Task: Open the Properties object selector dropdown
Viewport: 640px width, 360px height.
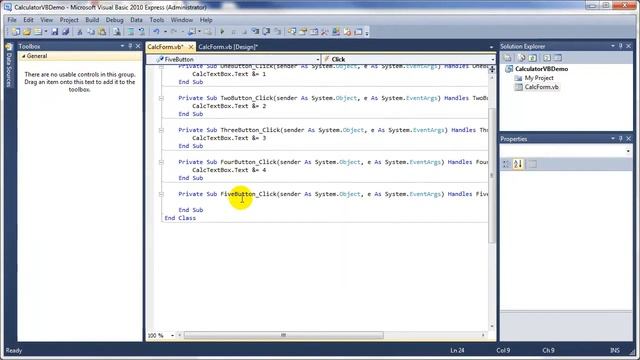Action: click(x=628, y=151)
